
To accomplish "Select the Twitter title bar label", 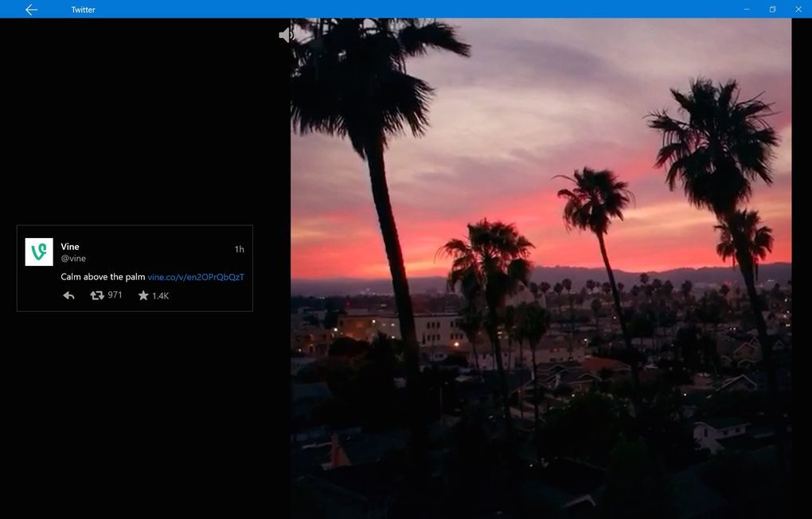I will coord(83,10).
